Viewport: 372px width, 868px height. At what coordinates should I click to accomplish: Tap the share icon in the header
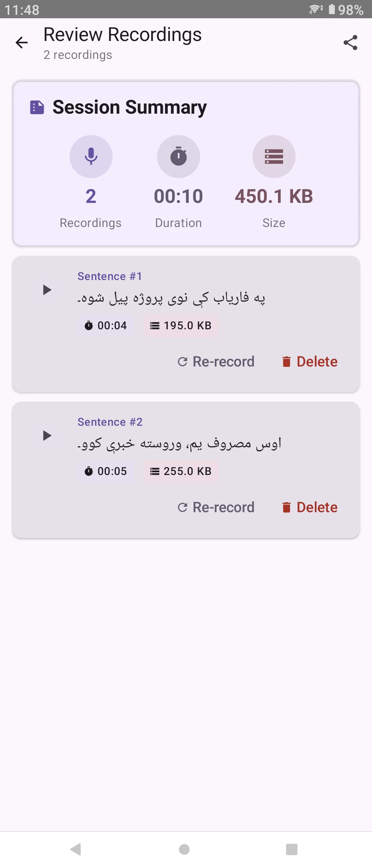[350, 42]
